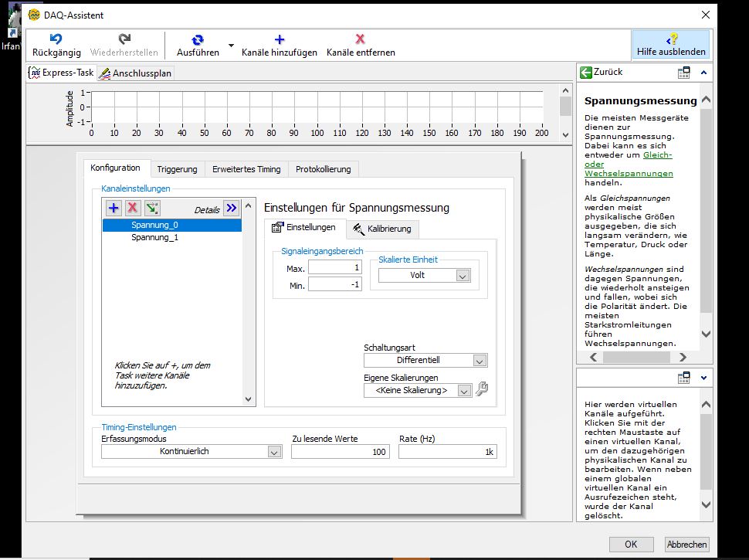Open the Einstellungen sub-tab
749x560 pixels.
coord(304,227)
